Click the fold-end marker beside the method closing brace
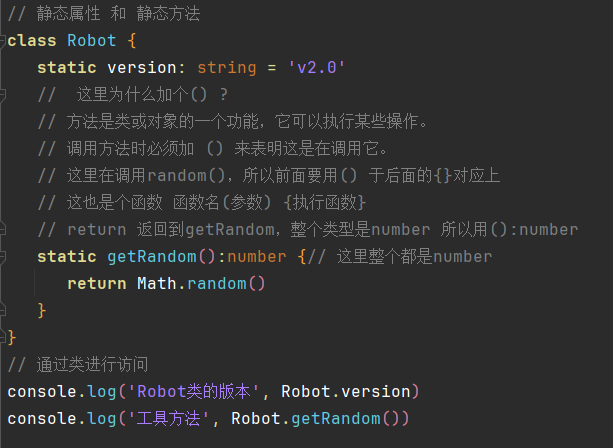Image resolution: width=613 pixels, height=448 pixels. [x=2, y=310]
